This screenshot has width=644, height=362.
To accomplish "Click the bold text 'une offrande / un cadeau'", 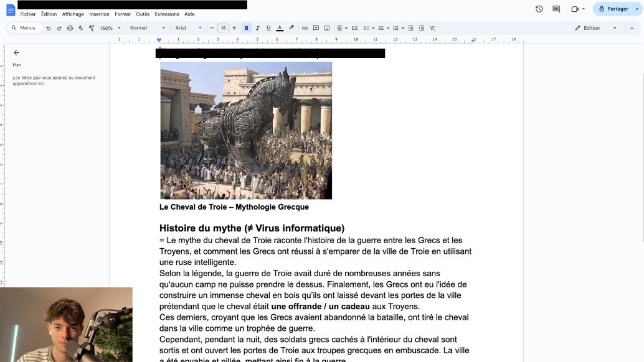I will (x=320, y=306).
